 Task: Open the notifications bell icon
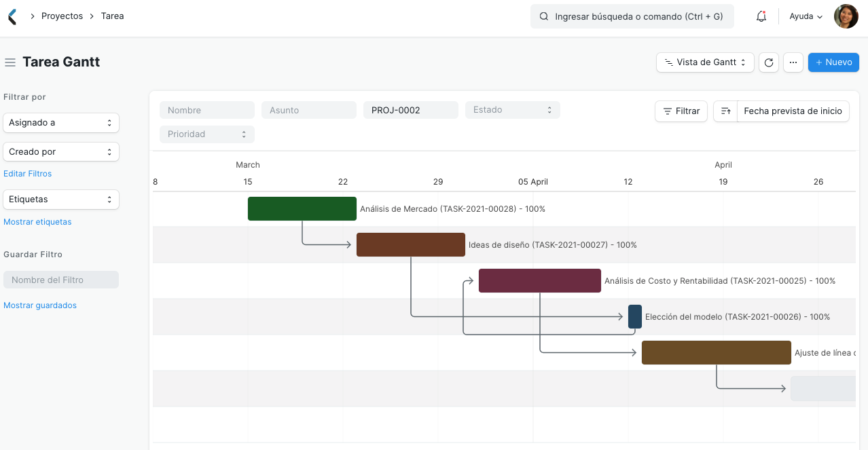761,16
